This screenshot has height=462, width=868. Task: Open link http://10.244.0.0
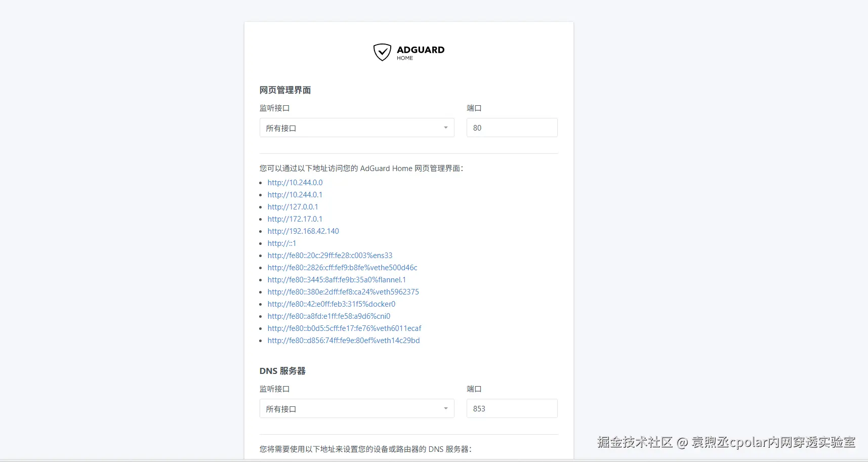295,183
